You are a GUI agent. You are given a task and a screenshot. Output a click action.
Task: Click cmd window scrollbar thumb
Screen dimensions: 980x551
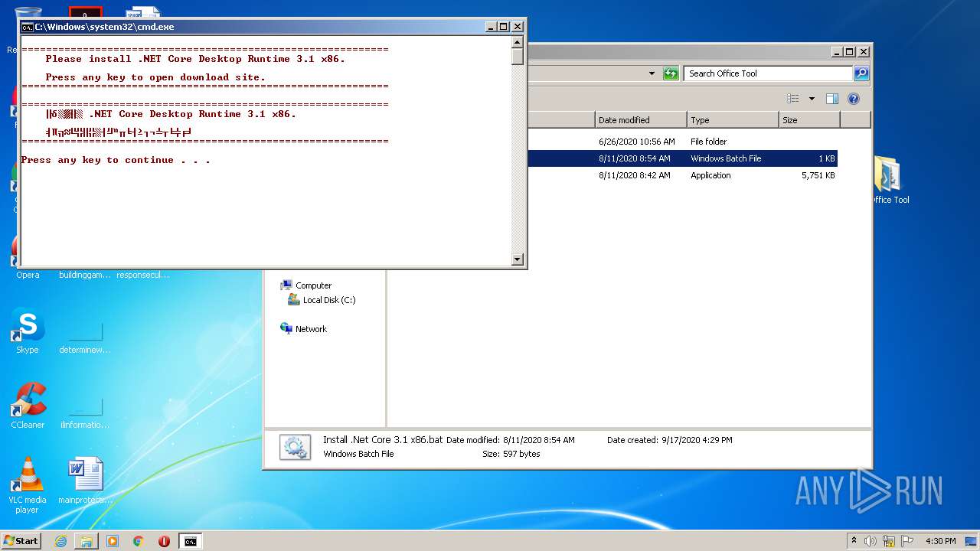(518, 56)
